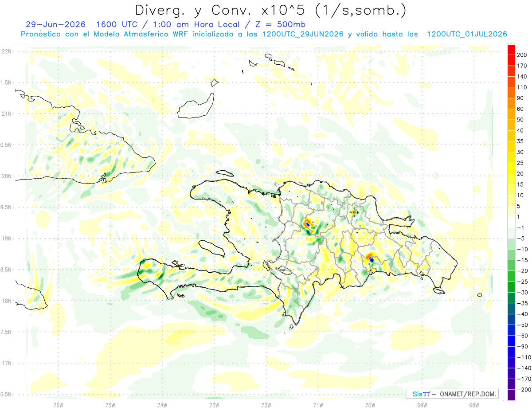Click the '-15' color scale value
This screenshot has height=411, width=532.
tap(523, 260)
